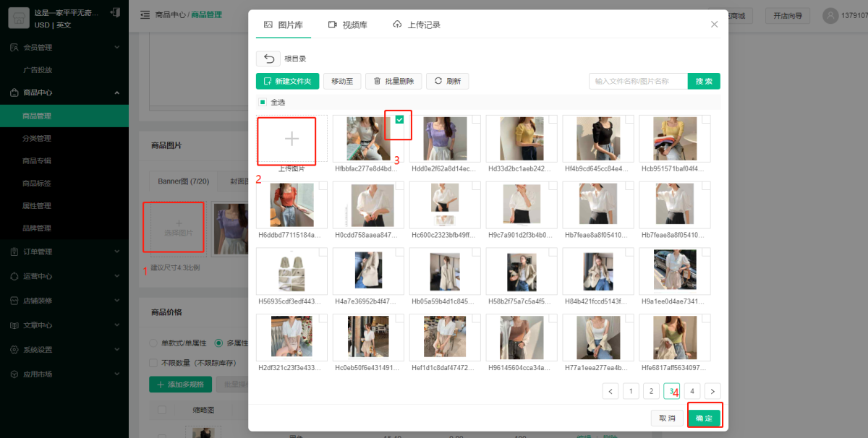Close the image library dialog
This screenshot has height=438, width=868.
(x=714, y=25)
